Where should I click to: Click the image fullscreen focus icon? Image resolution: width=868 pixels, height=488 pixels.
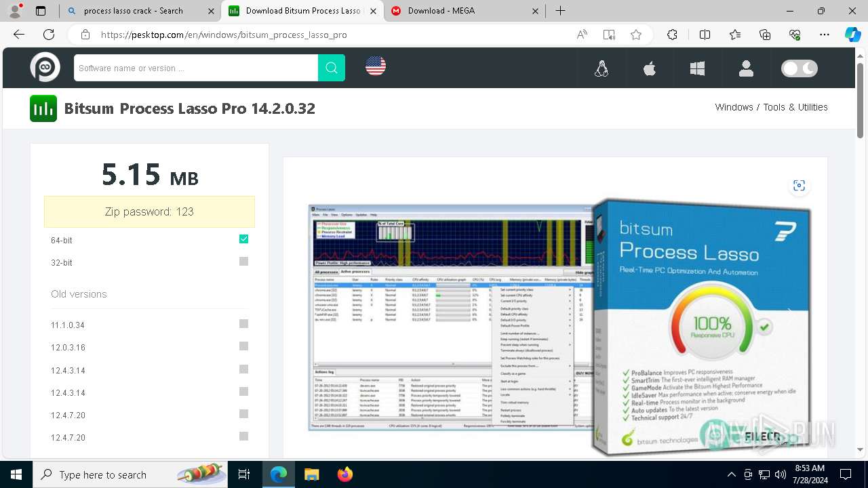[799, 186]
